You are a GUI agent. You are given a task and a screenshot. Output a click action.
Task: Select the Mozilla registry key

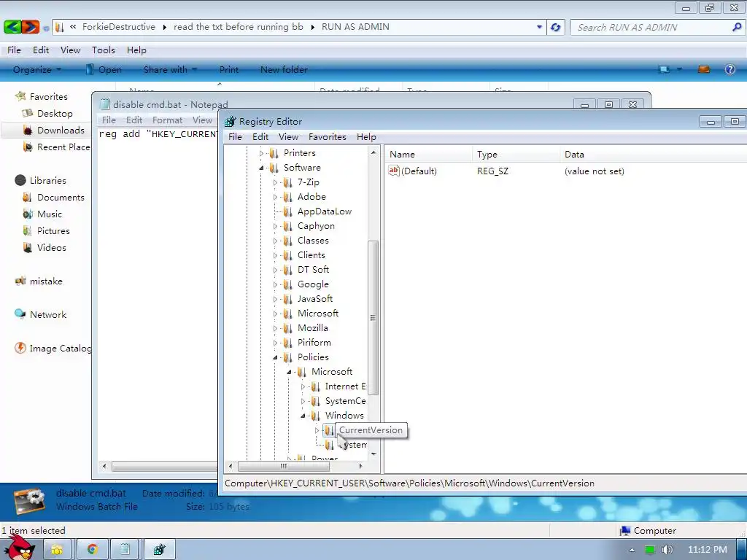pyautogui.click(x=312, y=327)
